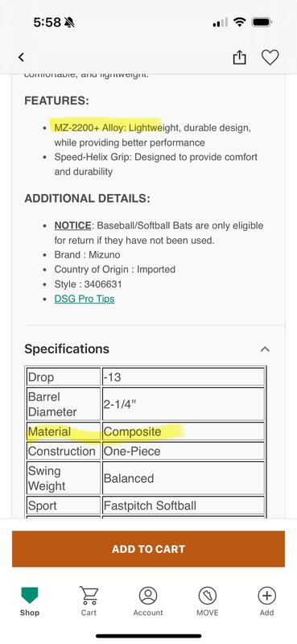Tap the silent mode bell icon
Image resolution: width=297 pixels, height=644 pixels.
pyautogui.click(x=69, y=23)
